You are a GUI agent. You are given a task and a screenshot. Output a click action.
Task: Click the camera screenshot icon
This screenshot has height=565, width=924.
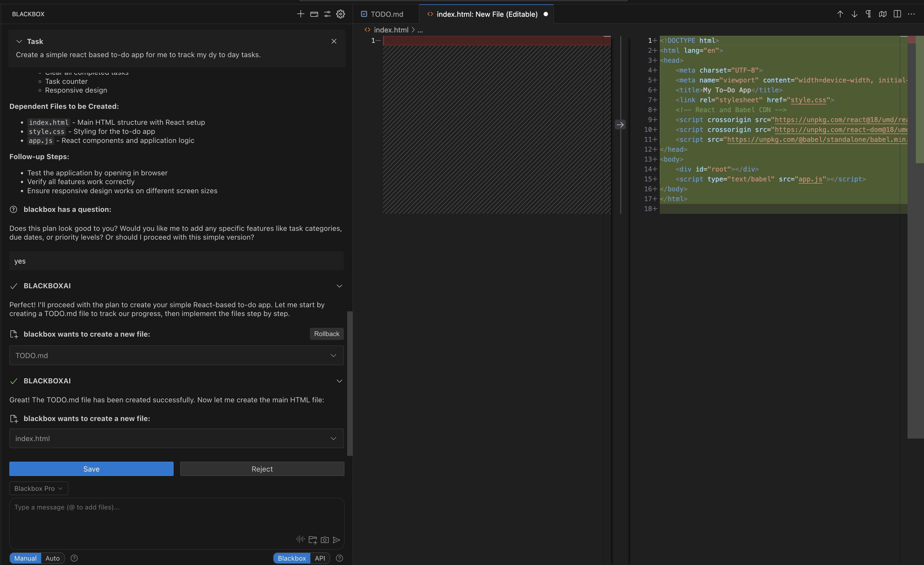point(325,540)
